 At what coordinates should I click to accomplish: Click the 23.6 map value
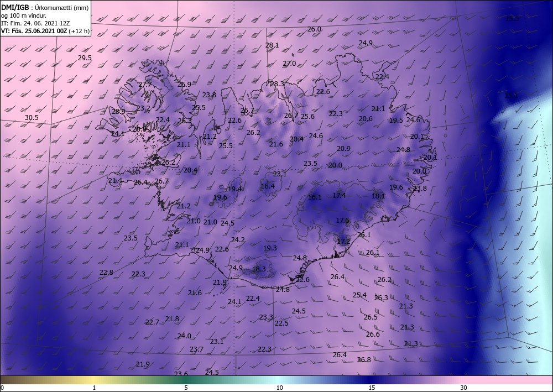pos(181,374)
